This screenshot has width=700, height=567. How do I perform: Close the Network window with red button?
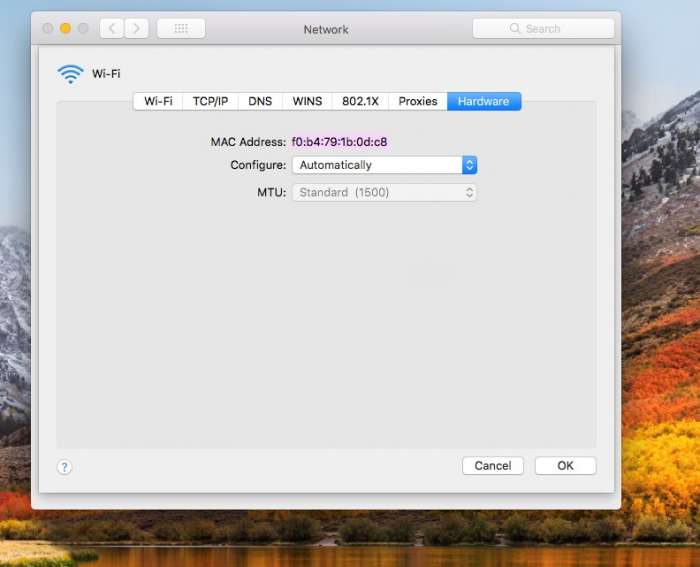tap(48, 29)
